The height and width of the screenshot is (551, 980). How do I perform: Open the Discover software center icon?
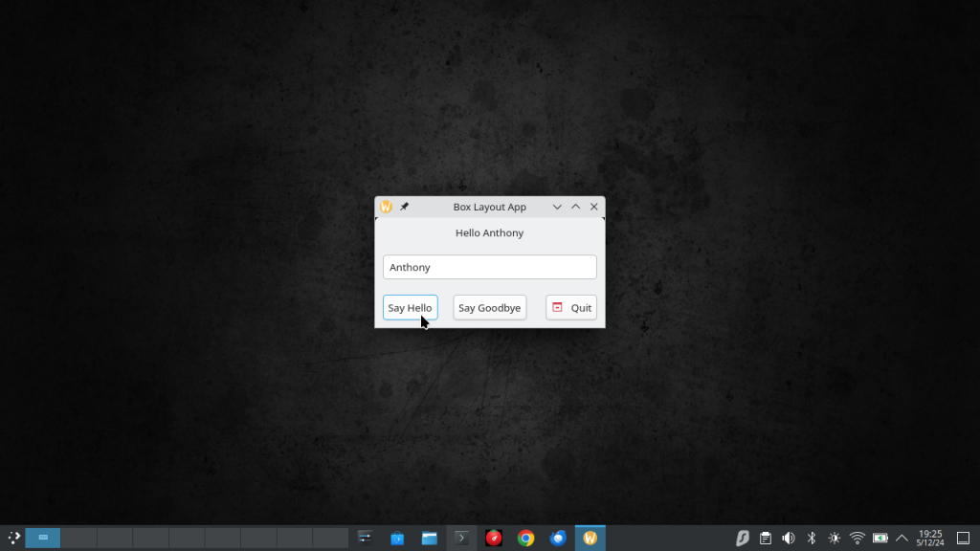pos(397,538)
